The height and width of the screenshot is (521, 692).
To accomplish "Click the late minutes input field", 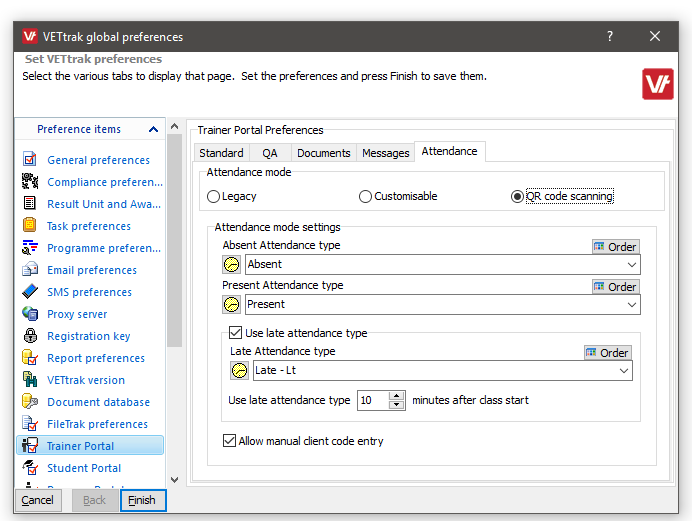I will pyautogui.click(x=372, y=400).
